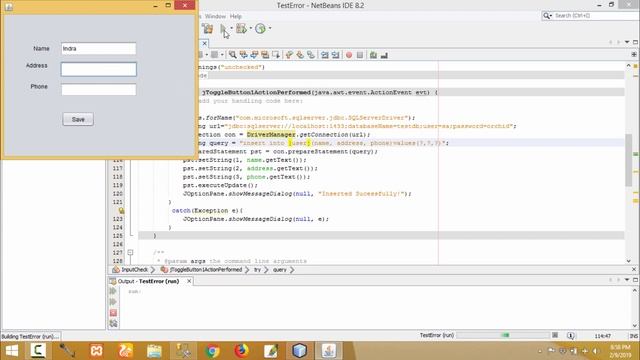The width and height of the screenshot is (640, 360).
Task: Click Re-run with Different Parameters output icon
Action: point(113,302)
